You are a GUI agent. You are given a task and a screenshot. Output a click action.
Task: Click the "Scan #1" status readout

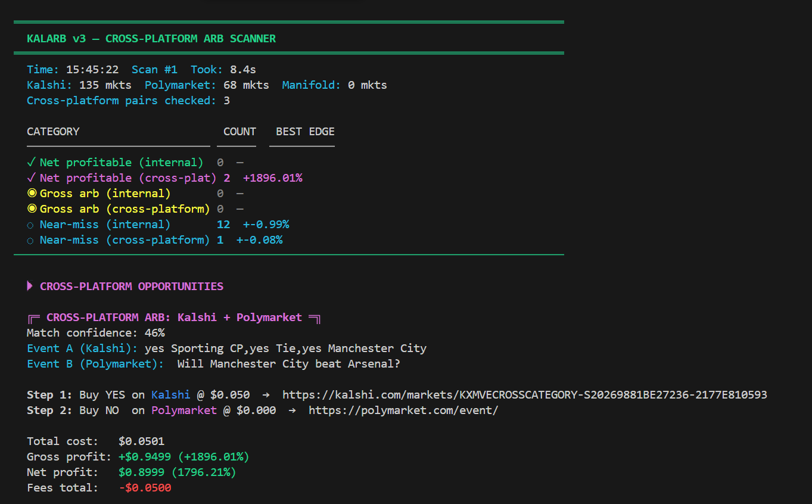154,69
